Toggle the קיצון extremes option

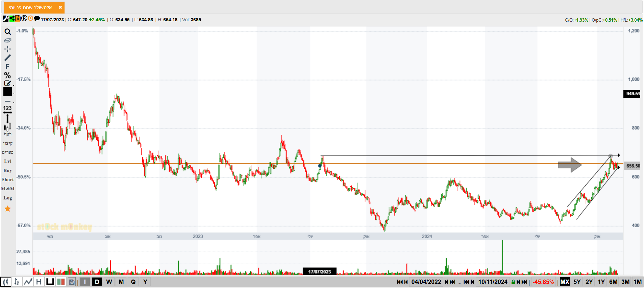pyautogui.click(x=8, y=143)
